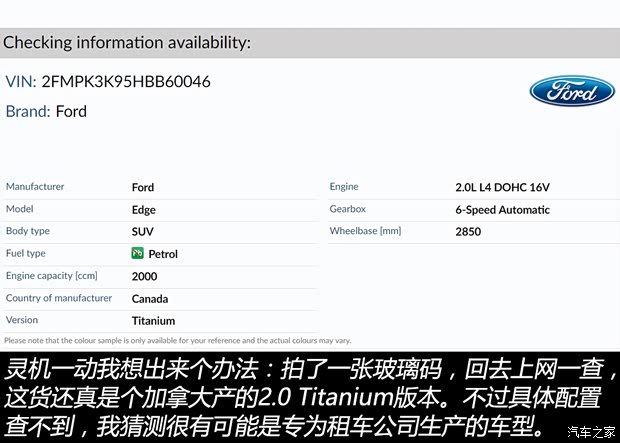Click the Ford oval logo

pos(571,92)
